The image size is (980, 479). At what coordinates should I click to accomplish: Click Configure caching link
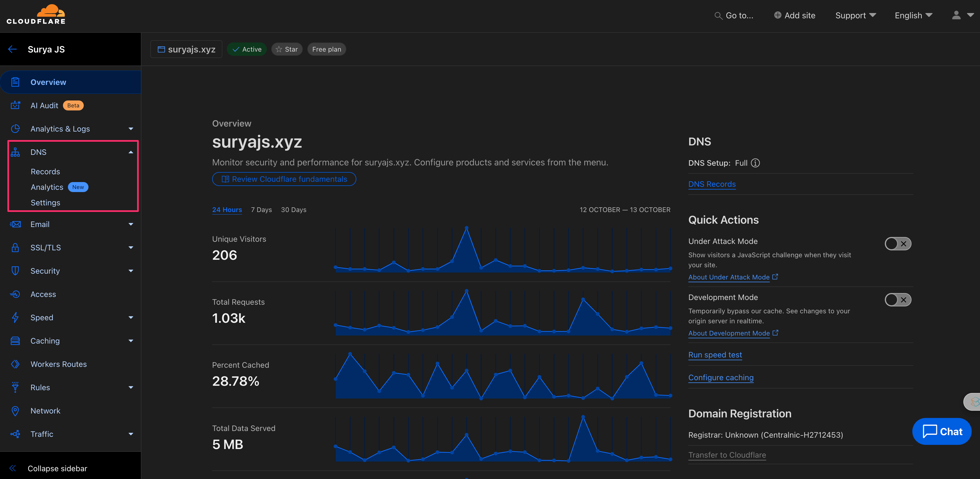pyautogui.click(x=721, y=377)
